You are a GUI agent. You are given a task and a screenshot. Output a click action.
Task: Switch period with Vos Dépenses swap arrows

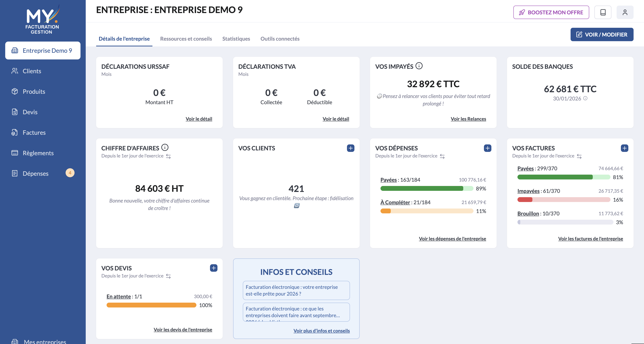point(442,156)
